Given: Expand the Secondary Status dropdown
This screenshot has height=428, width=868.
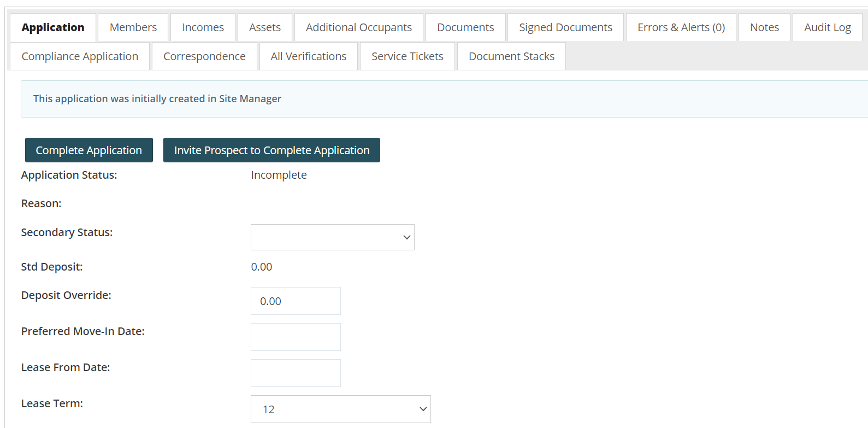Looking at the screenshot, I should coord(332,237).
